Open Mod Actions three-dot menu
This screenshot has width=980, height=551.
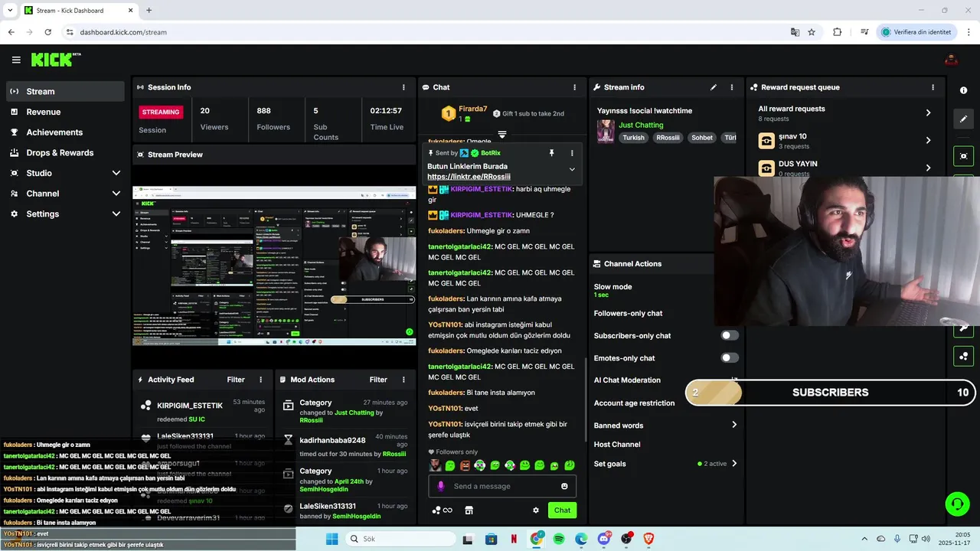(403, 380)
